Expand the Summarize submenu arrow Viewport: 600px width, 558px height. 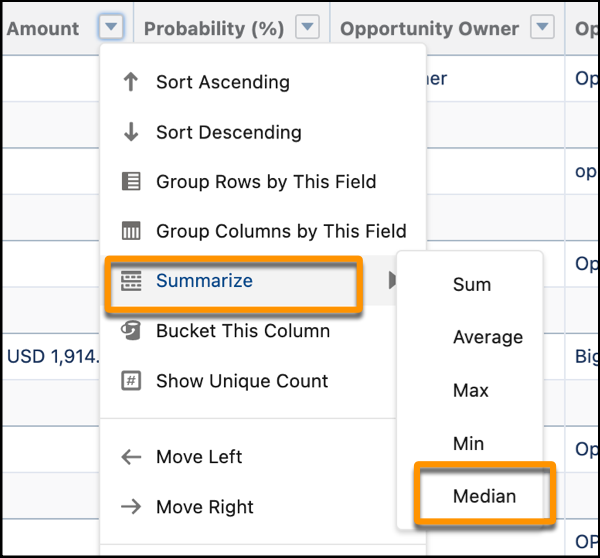tap(393, 282)
